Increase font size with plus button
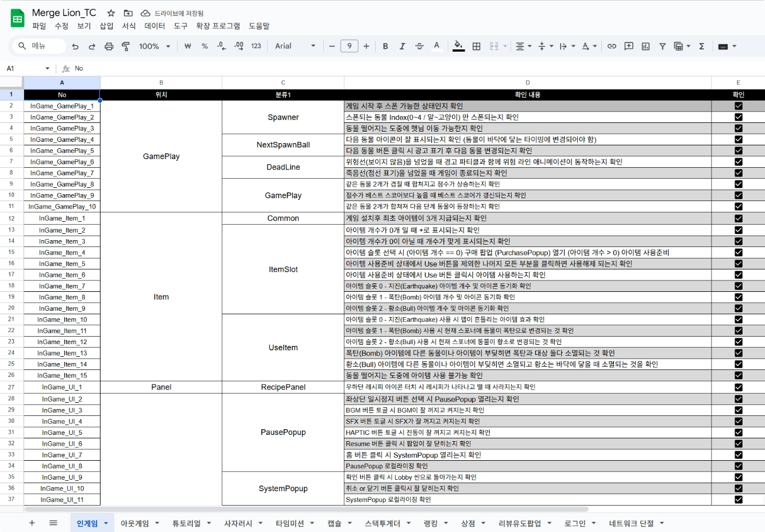 (x=366, y=46)
